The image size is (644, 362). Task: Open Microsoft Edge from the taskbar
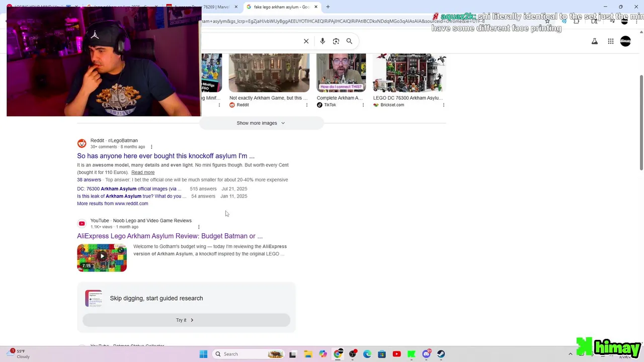click(367, 354)
